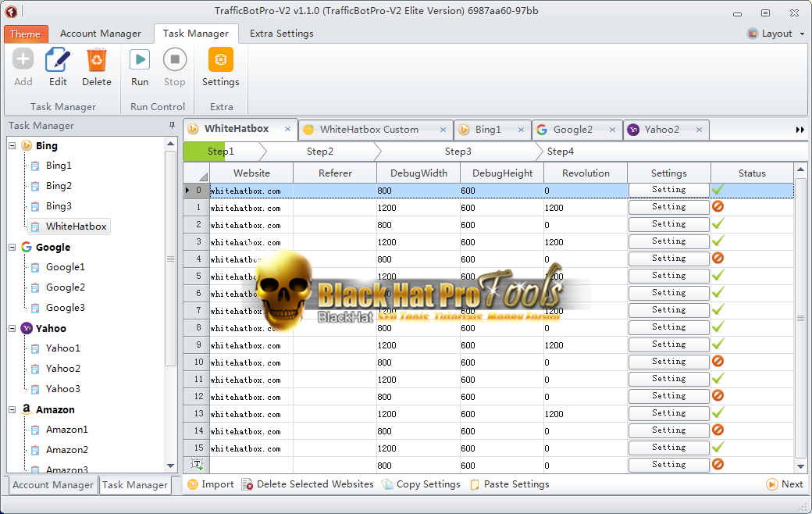Click the Stop run control icon
This screenshot has width=812, height=514.
tap(175, 59)
